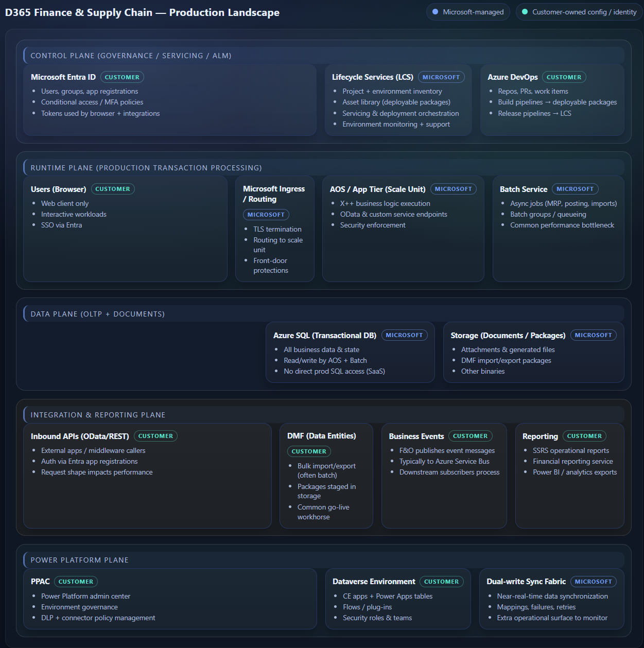
Task: Select the DMF (Data Entities) title
Action: (322, 436)
